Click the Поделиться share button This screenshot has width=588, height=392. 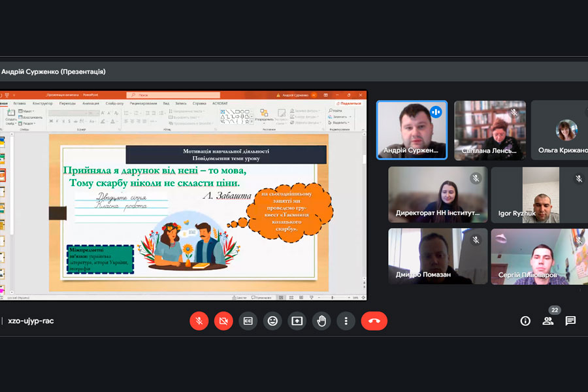coord(349,103)
